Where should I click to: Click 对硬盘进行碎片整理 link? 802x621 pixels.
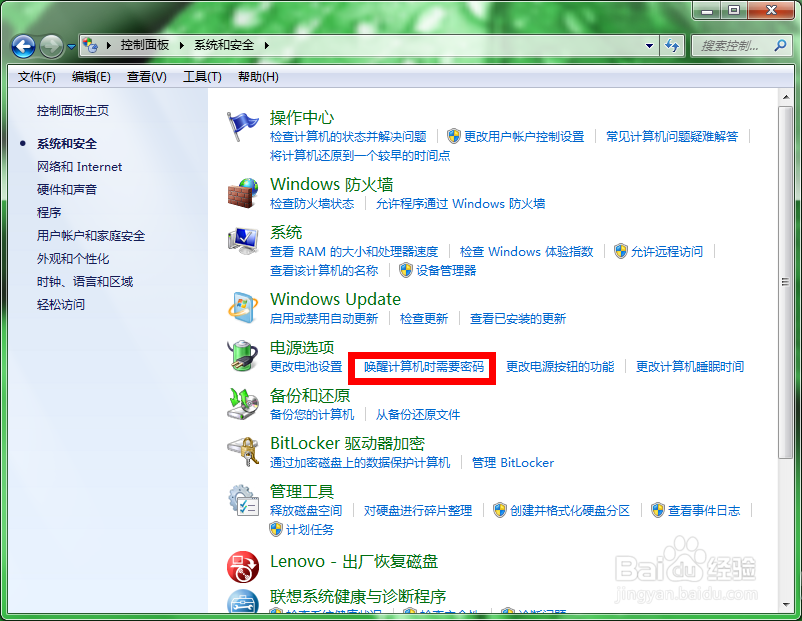pos(418,510)
